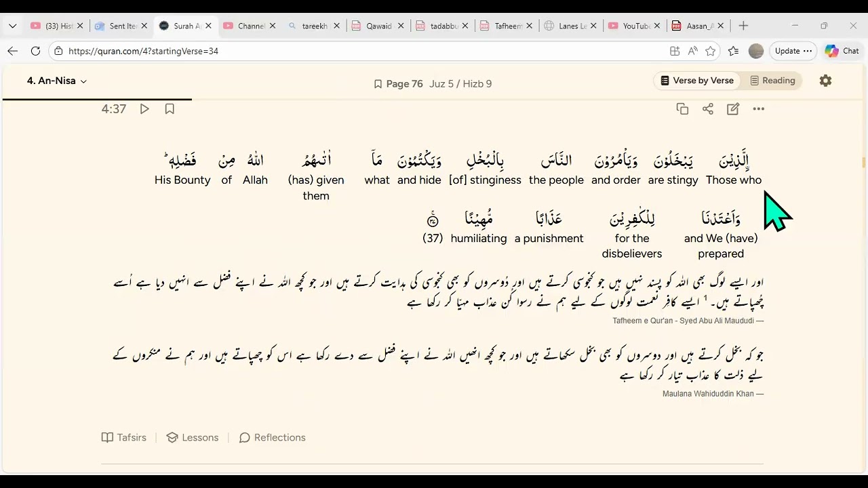Viewport: 868px width, 488px height.
Task: Open Quran reader settings gear
Action: coord(825,81)
